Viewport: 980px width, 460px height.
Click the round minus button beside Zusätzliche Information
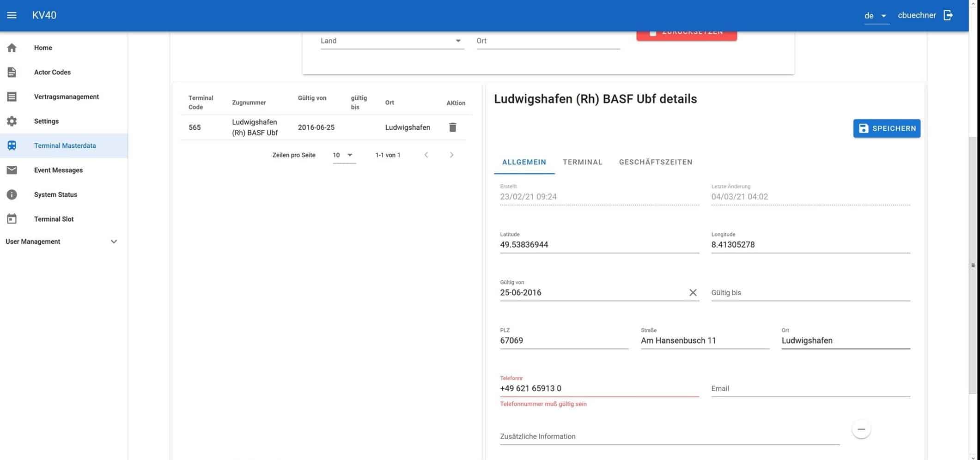(x=861, y=429)
